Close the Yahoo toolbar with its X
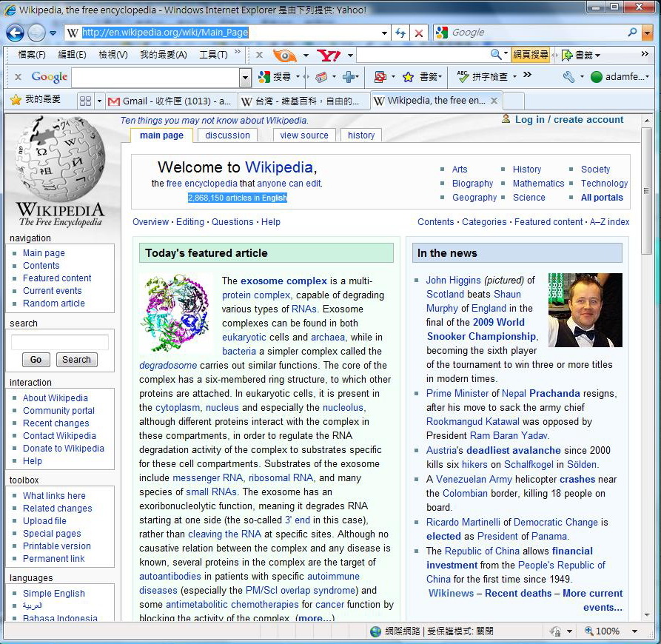Screen dimensions: 661x644 click(x=259, y=55)
